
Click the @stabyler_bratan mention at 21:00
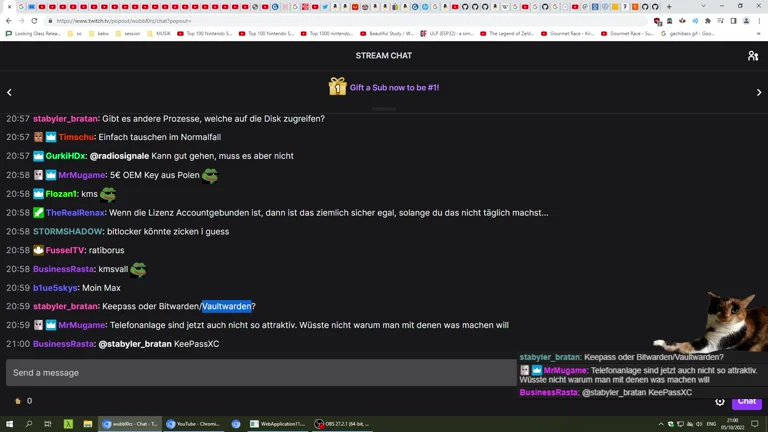[x=135, y=344]
